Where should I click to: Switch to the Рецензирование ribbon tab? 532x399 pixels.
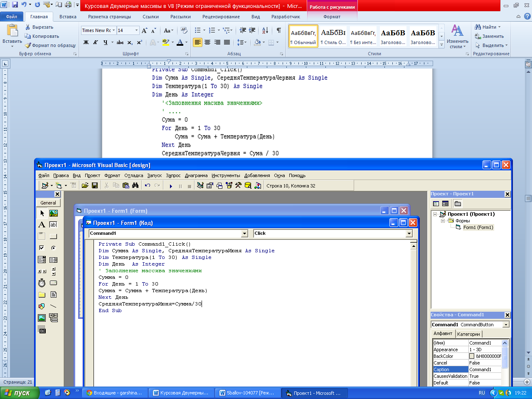pos(221,17)
